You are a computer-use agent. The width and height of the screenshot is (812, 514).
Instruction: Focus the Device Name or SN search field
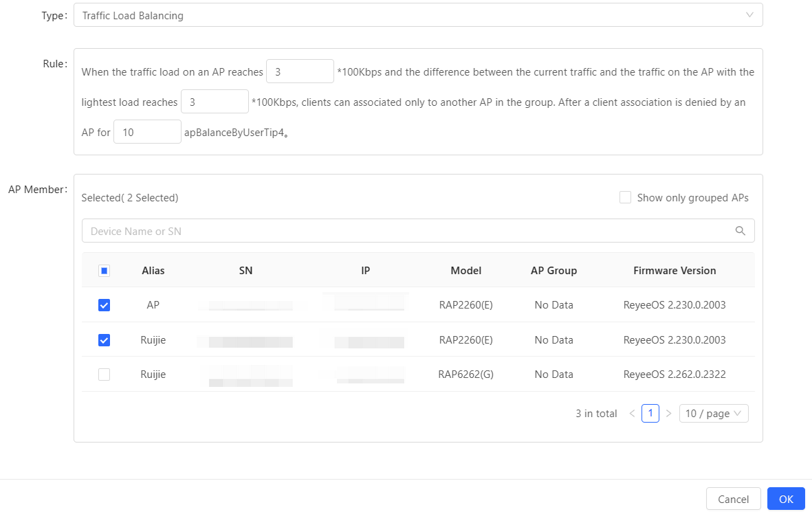click(x=406, y=231)
